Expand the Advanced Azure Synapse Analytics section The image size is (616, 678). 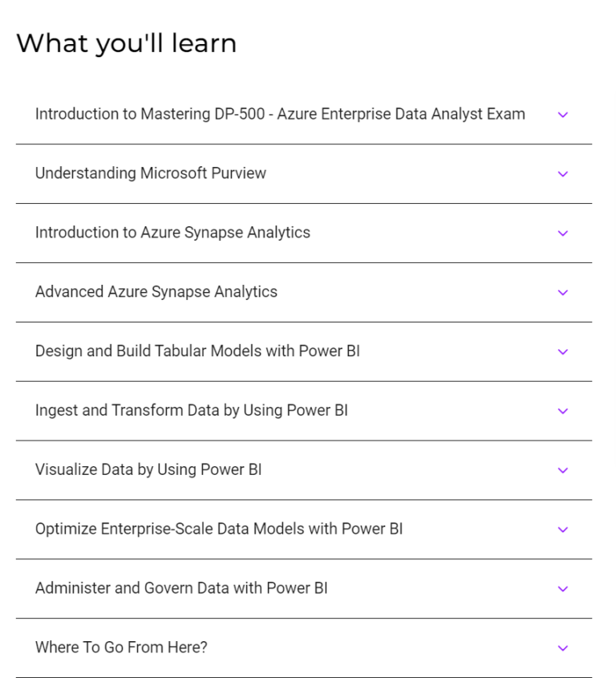pyautogui.click(x=562, y=292)
